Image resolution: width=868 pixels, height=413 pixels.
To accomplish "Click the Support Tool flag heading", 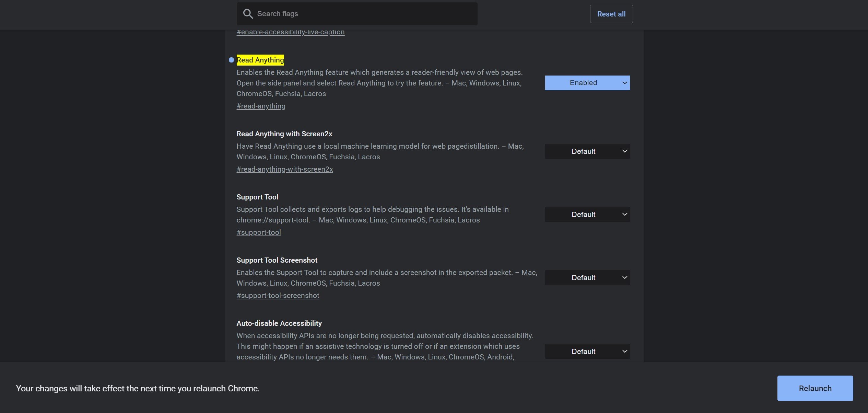I will (x=257, y=197).
